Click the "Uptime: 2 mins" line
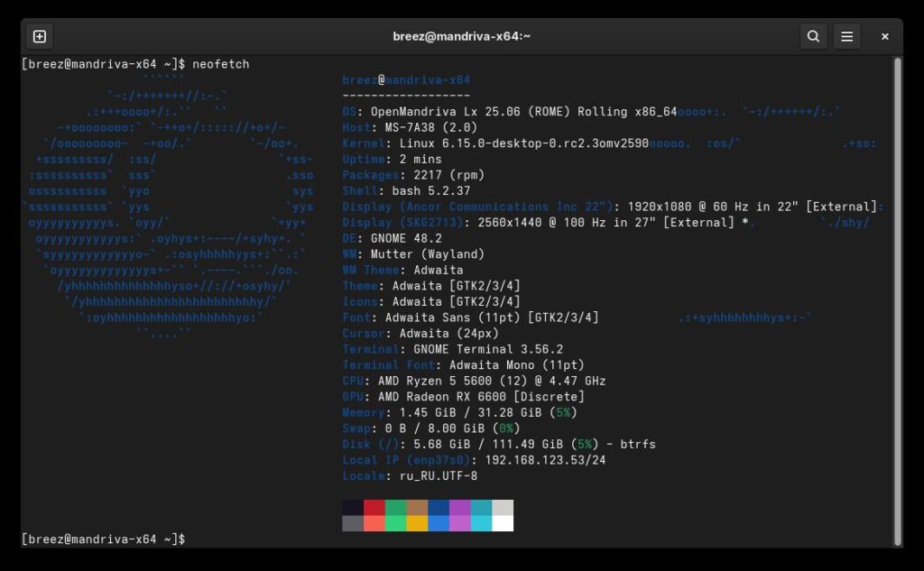 pyautogui.click(x=392, y=159)
